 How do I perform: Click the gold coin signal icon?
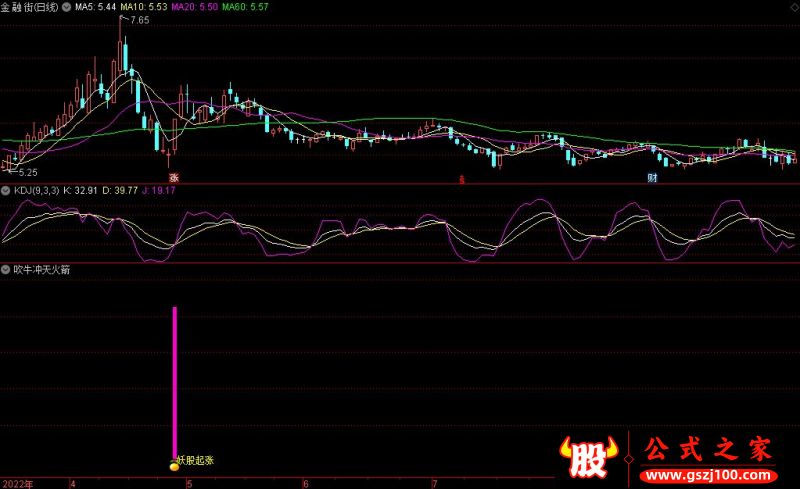point(174,465)
